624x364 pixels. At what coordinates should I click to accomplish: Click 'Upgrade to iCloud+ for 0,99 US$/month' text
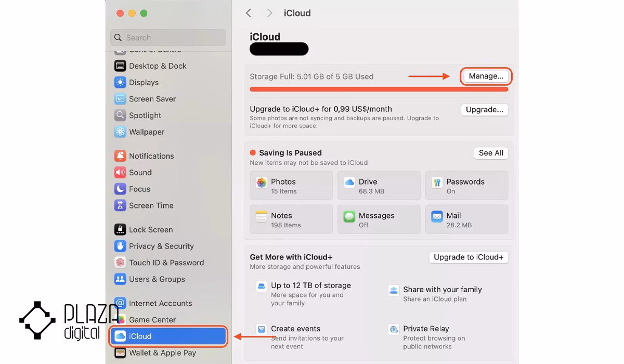point(321,109)
